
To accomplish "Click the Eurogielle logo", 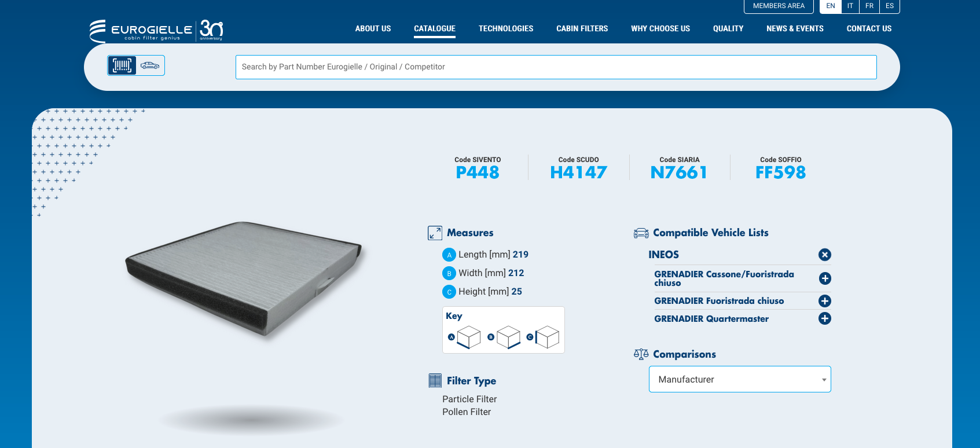I will pyautogui.click(x=141, y=31).
